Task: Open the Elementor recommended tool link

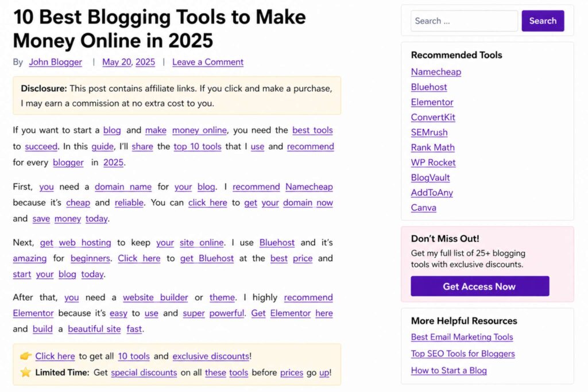Action: coord(432,102)
